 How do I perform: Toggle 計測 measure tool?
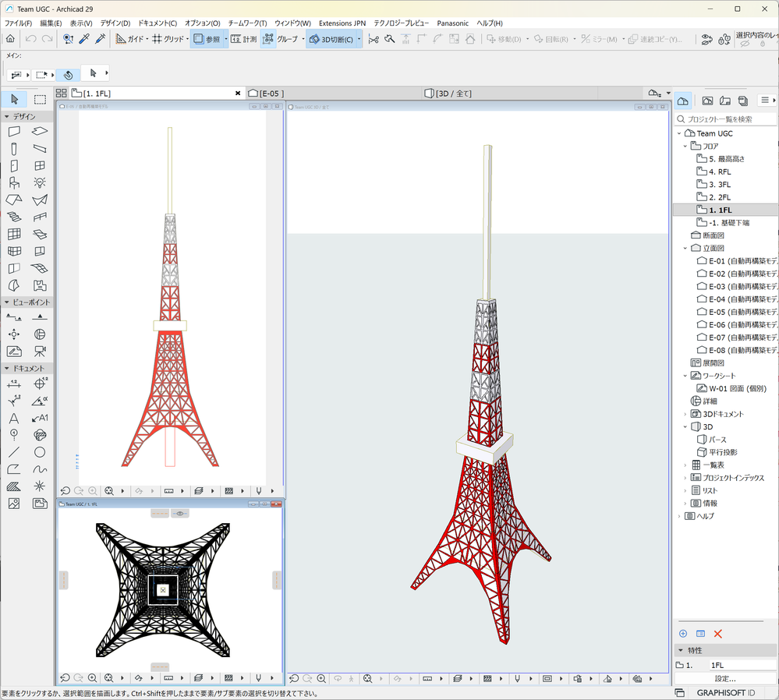click(243, 39)
